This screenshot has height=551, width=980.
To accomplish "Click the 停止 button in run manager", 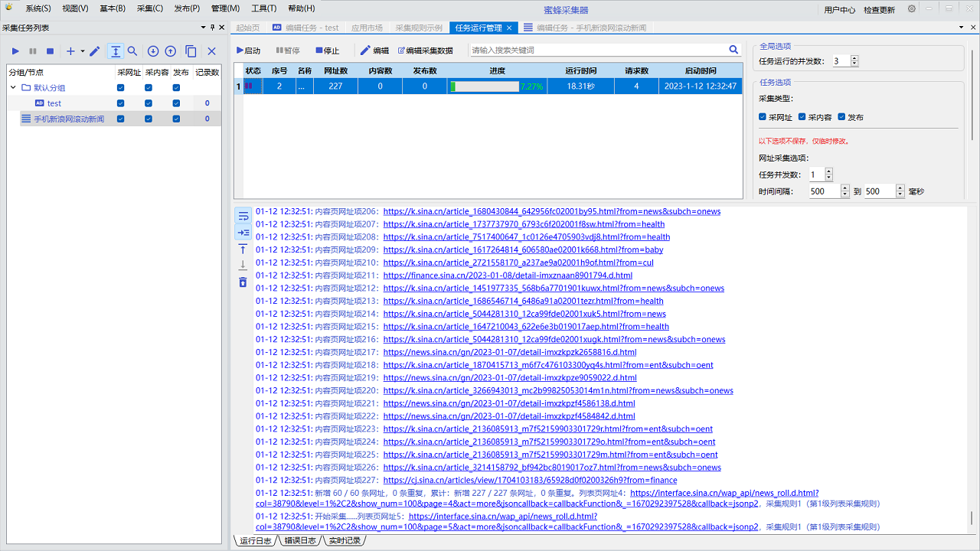I will coord(327,51).
